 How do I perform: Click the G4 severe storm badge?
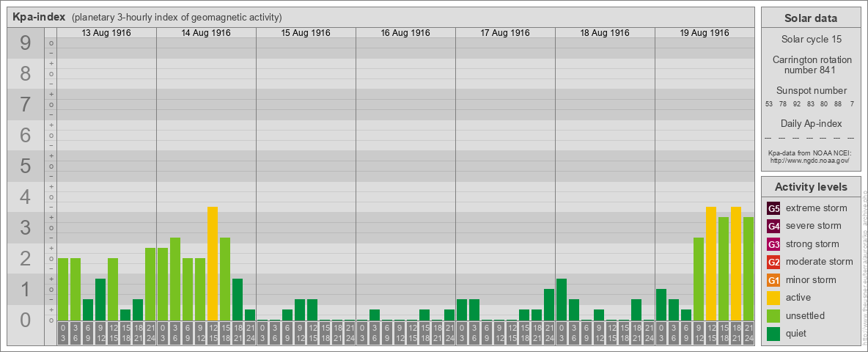coord(773,226)
